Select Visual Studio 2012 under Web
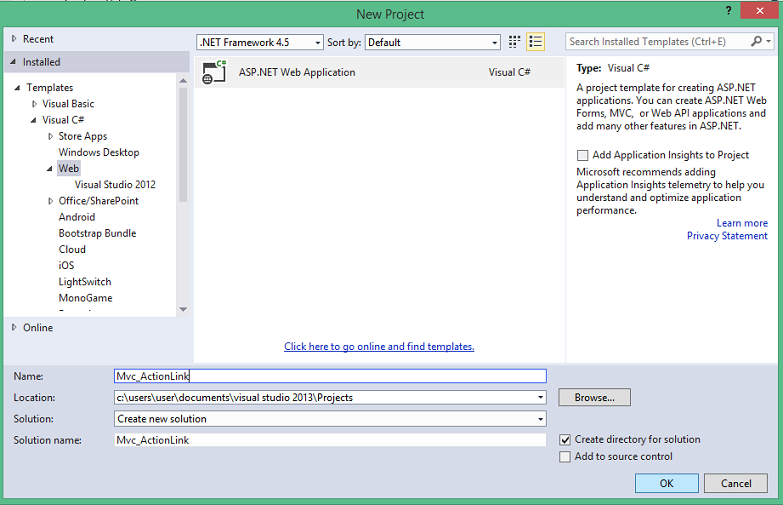This screenshot has height=505, width=783. pyautogui.click(x=115, y=185)
